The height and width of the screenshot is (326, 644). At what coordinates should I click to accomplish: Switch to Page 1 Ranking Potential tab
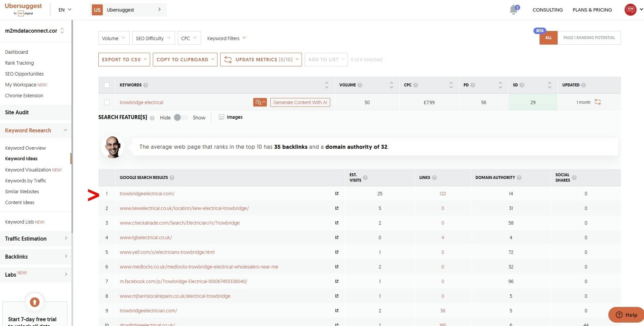click(x=589, y=38)
